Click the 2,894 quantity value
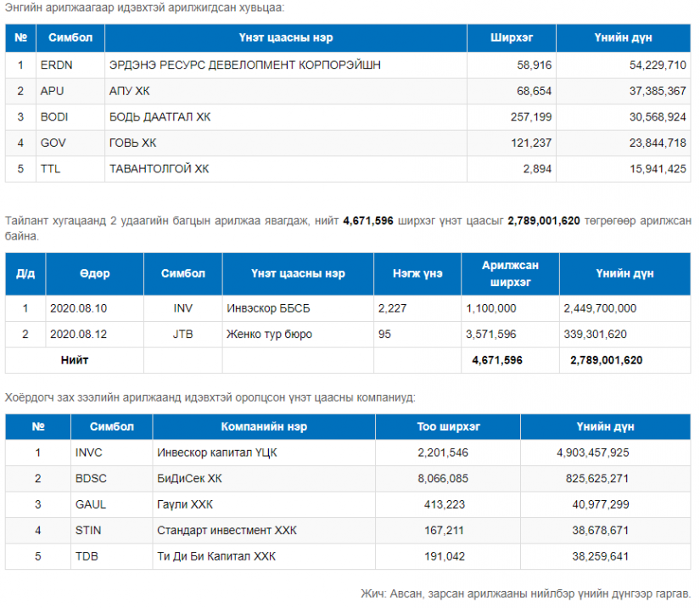The image size is (700, 608). click(537, 169)
